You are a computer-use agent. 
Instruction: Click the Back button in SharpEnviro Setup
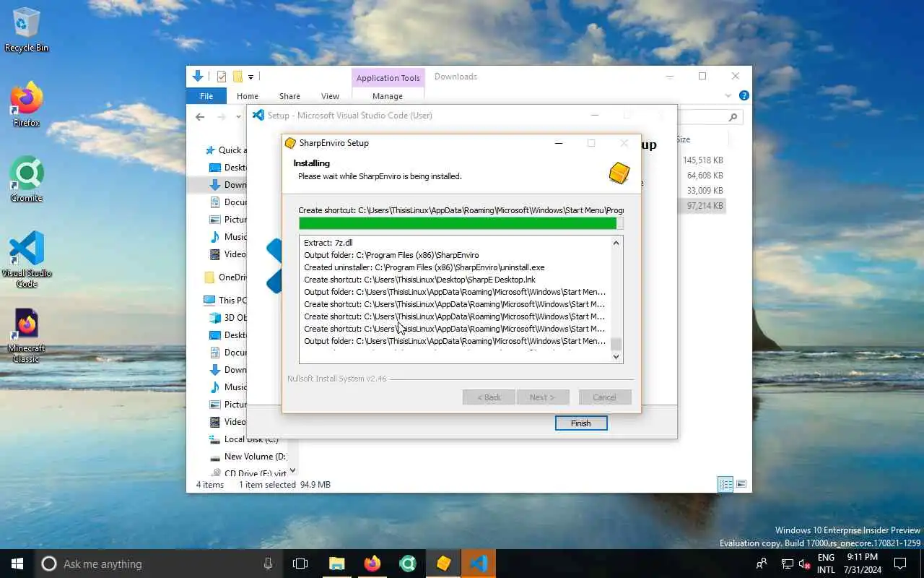tap(489, 397)
